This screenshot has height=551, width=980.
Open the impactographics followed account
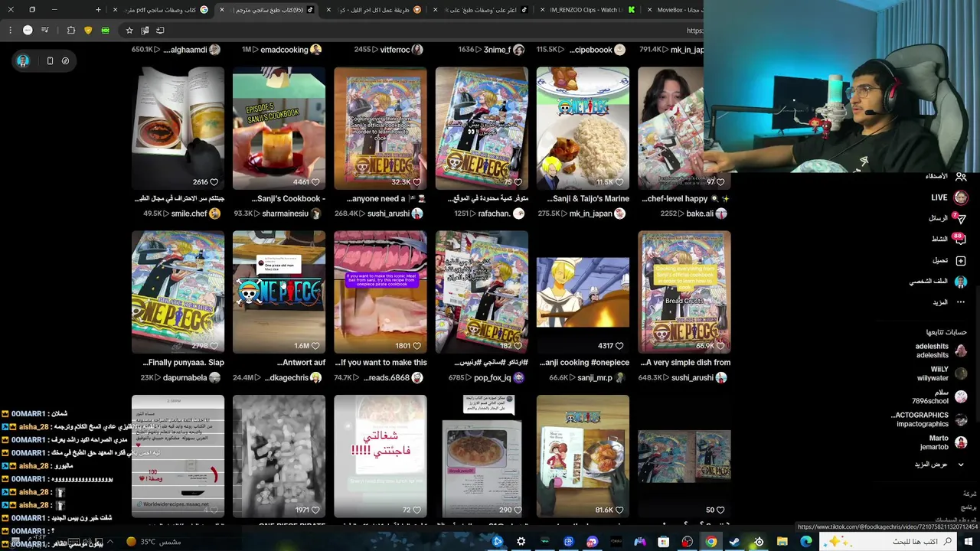pyautogui.click(x=929, y=419)
